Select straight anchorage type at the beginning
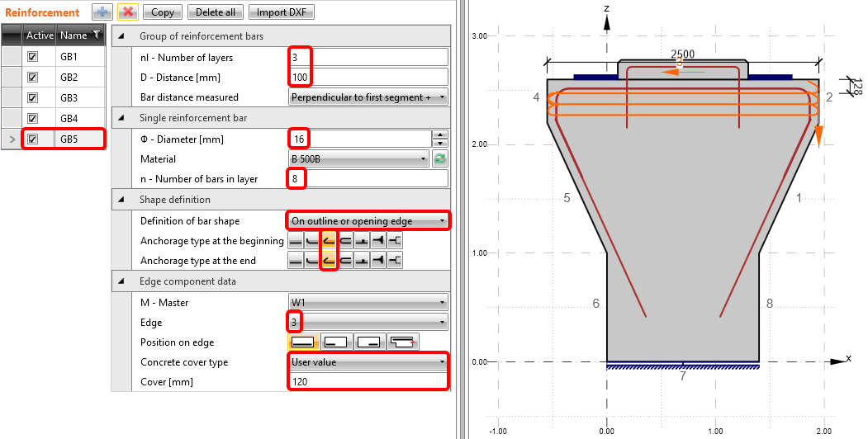Viewport: 868px width, 439px height. [296, 241]
